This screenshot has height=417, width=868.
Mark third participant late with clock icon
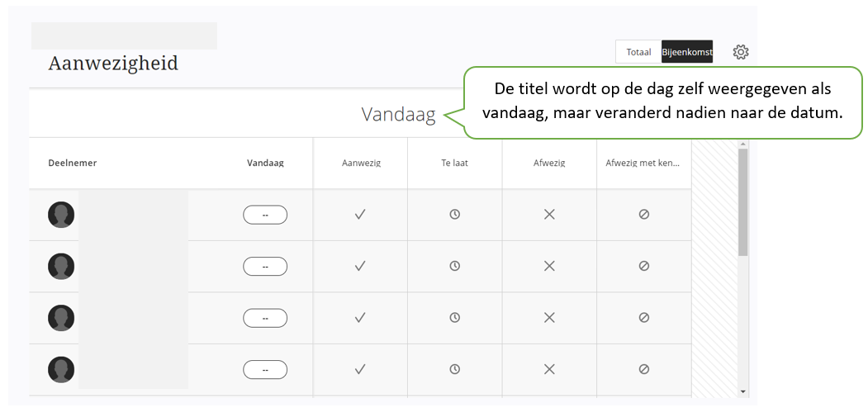coord(454,318)
